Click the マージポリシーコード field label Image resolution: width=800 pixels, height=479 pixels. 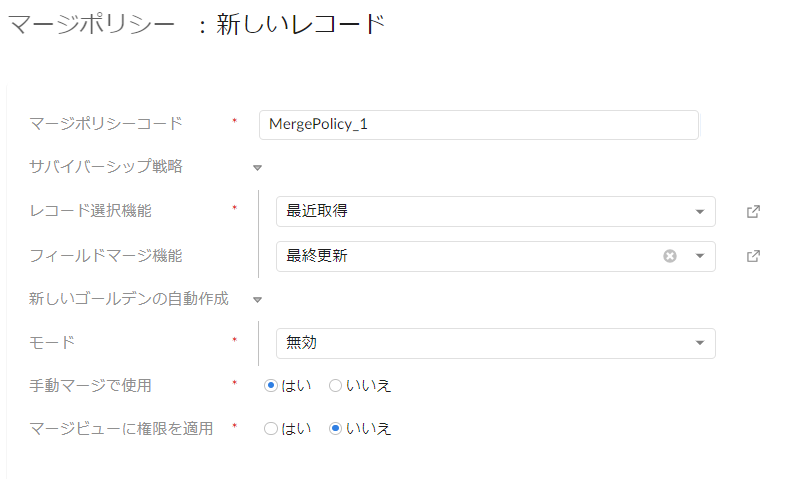(x=106, y=123)
